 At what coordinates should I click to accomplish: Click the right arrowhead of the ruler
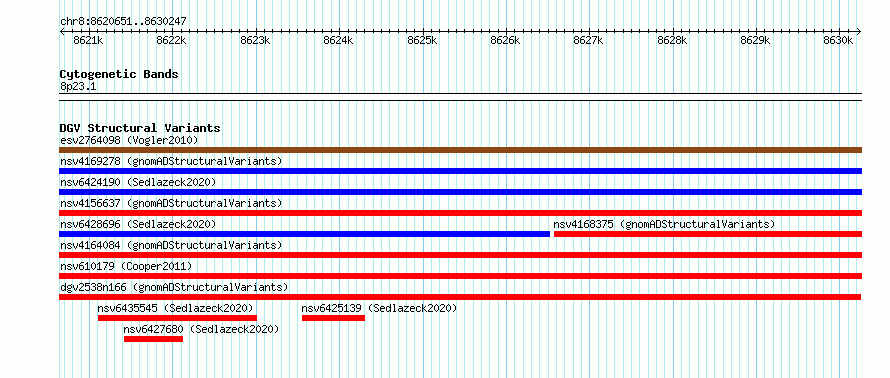(x=859, y=32)
